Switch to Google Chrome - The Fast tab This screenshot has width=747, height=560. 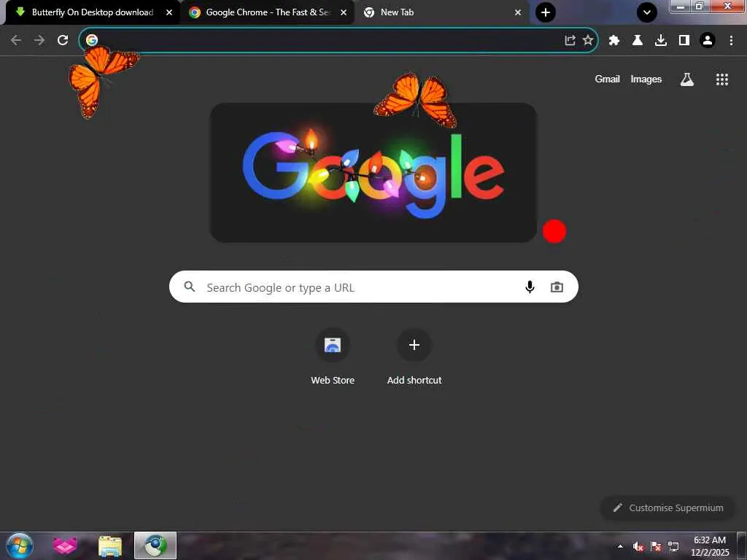267,12
